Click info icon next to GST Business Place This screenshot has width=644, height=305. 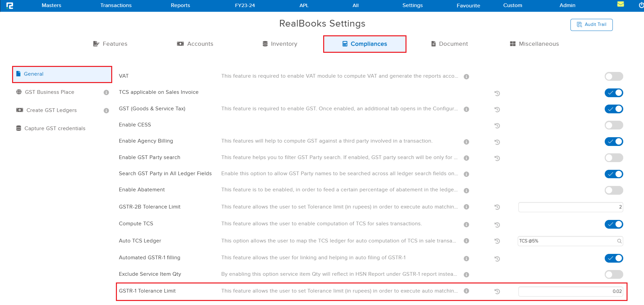point(106,92)
